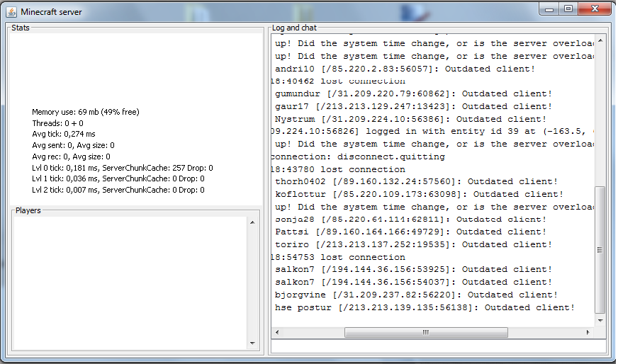
Task: Click the salkon7 log line with port 54037
Action: click(x=413, y=282)
